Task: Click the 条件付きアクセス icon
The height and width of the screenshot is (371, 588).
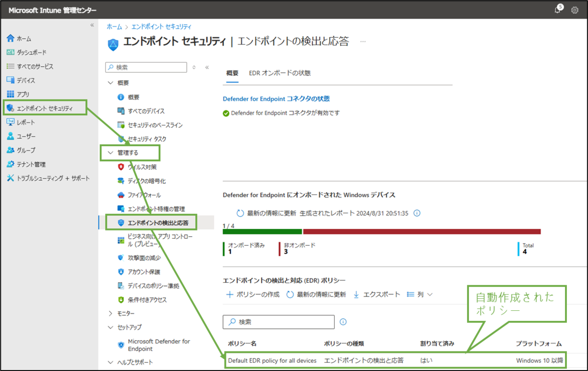Action: coord(121,299)
